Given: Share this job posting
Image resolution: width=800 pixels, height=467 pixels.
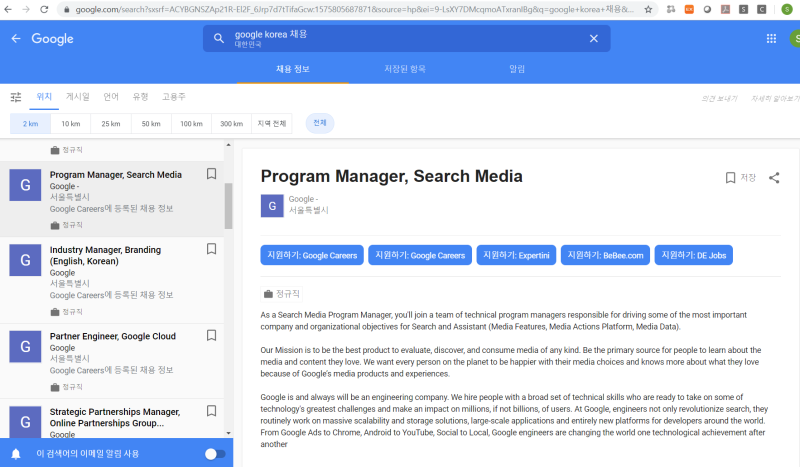Looking at the screenshot, I should tap(774, 178).
